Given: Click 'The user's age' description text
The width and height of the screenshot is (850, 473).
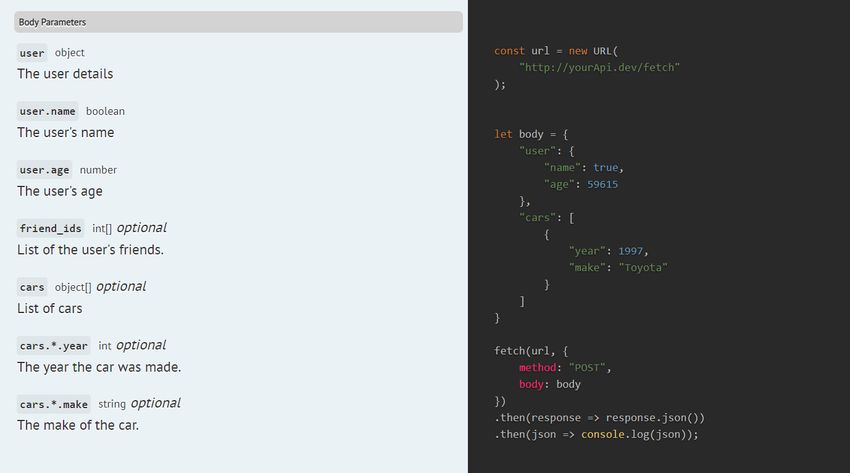Looking at the screenshot, I should (x=60, y=191).
